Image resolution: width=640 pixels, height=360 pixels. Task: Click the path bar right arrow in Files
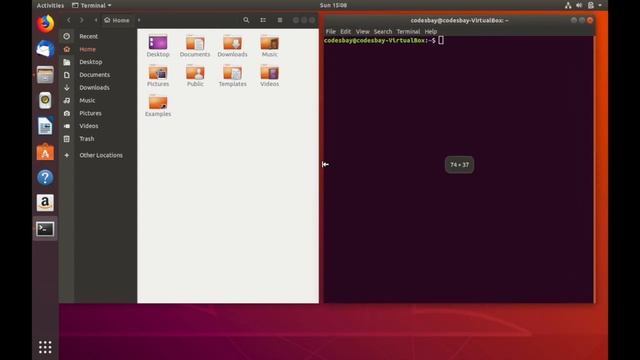(139, 20)
